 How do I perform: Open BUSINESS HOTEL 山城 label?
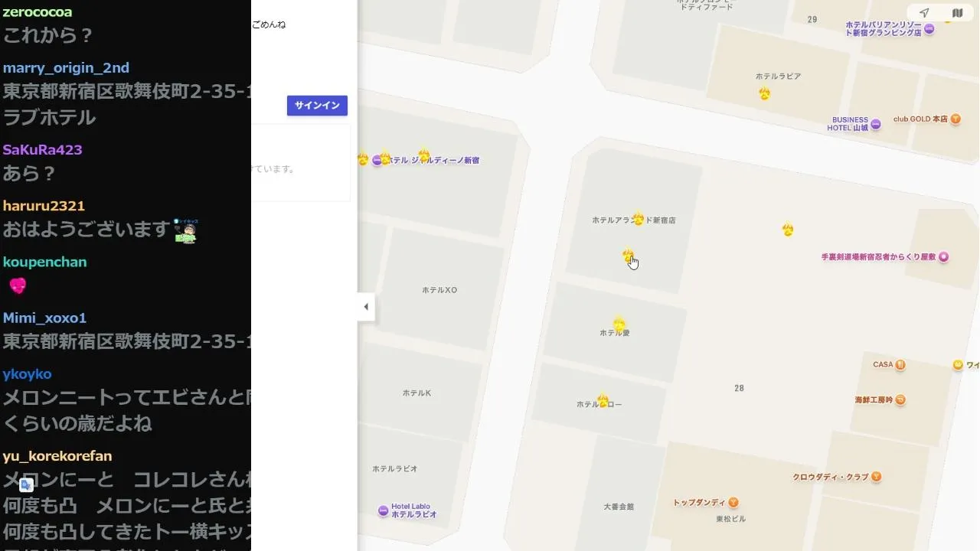(x=848, y=124)
